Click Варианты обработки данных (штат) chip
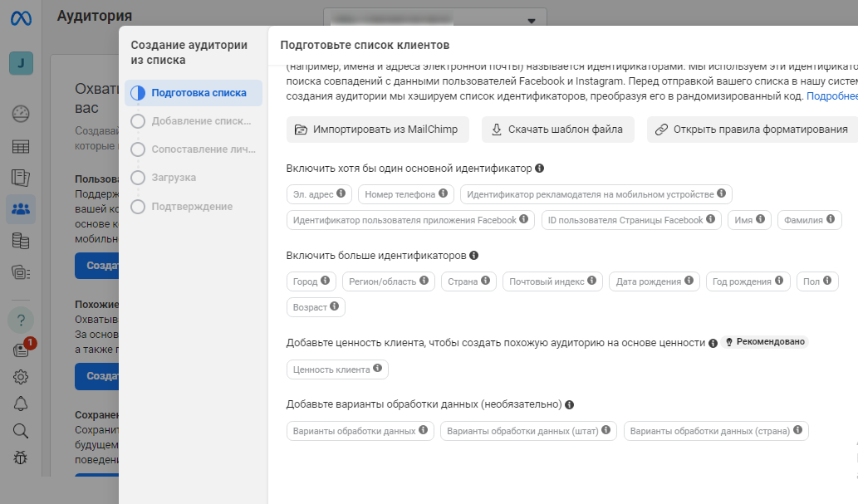This screenshot has height=504, width=858. click(x=528, y=431)
